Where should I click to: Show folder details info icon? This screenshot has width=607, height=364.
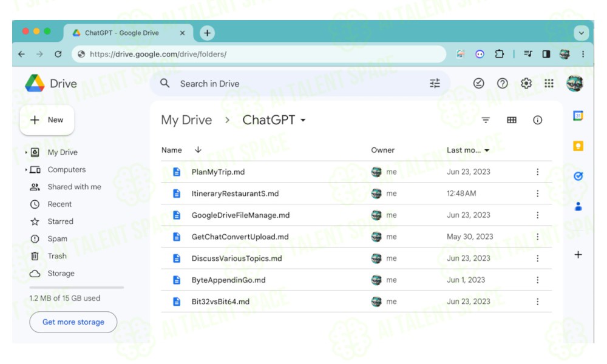(x=537, y=120)
